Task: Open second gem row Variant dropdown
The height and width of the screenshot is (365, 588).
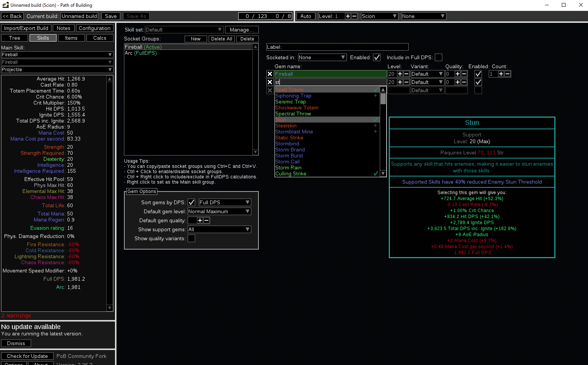Action: click(x=427, y=82)
